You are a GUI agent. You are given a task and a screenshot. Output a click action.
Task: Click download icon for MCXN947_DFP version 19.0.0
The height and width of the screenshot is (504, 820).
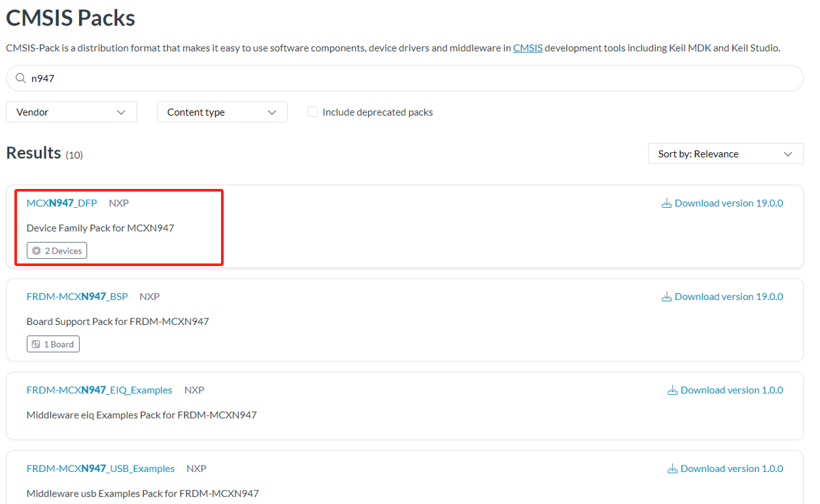[666, 203]
